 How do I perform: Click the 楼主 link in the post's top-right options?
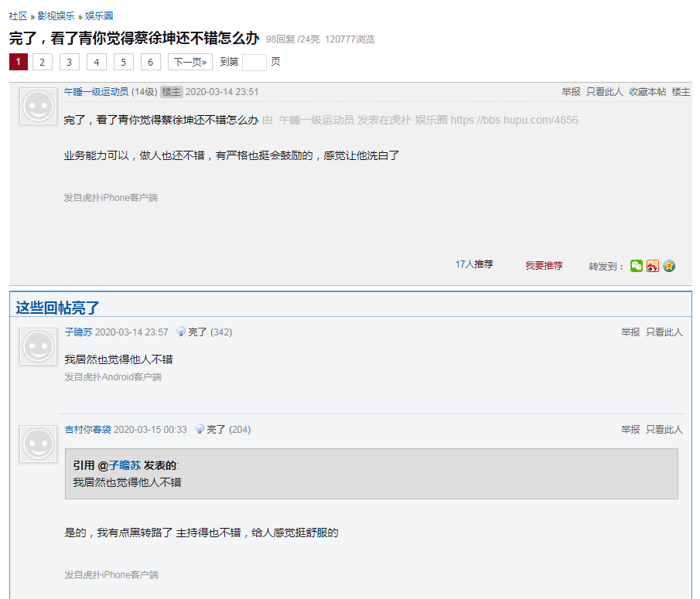click(681, 92)
